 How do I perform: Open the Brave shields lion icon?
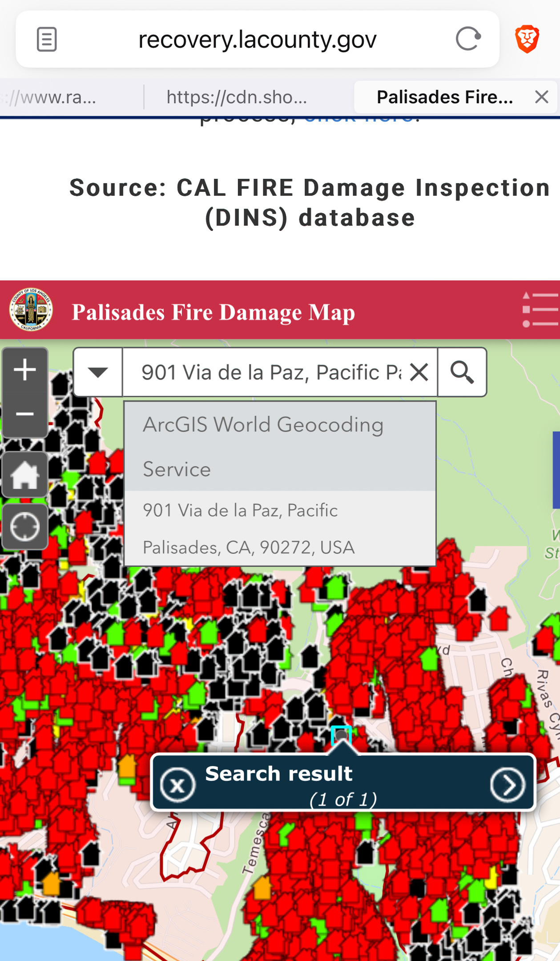click(x=527, y=39)
